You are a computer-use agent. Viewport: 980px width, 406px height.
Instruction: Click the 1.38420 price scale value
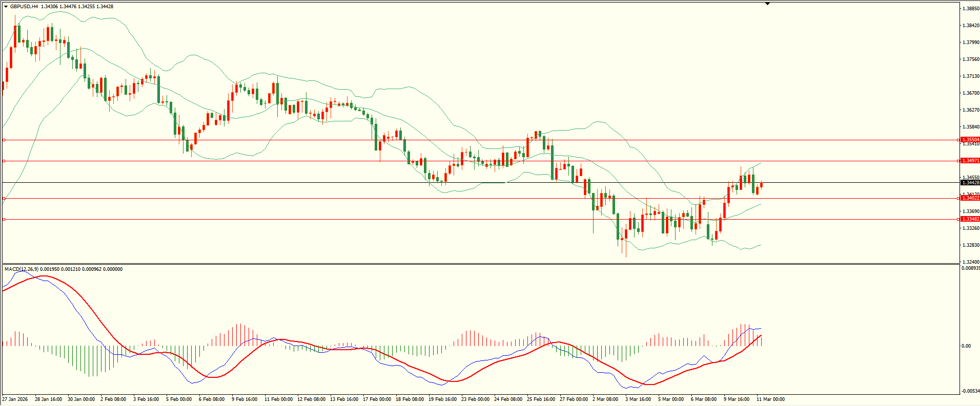(971, 26)
